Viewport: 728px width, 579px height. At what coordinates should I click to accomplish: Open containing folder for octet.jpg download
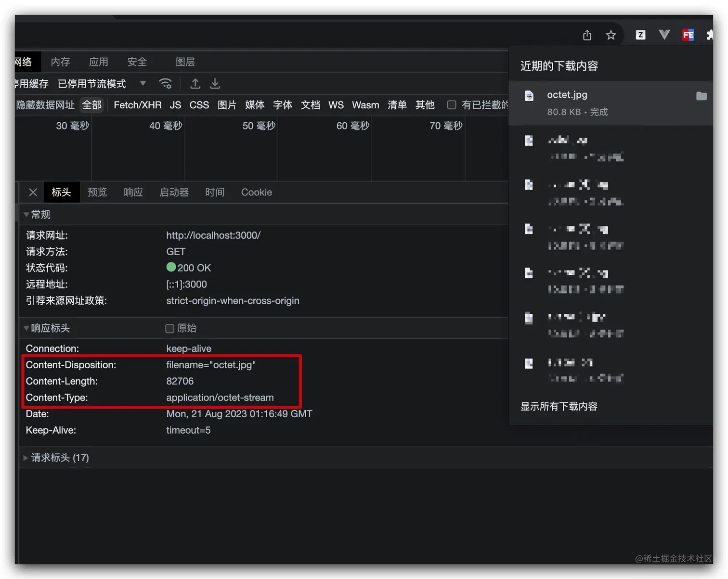click(x=702, y=96)
